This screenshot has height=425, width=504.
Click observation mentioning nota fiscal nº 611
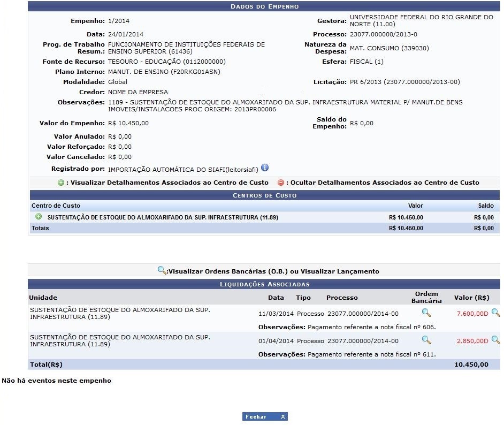347,354
